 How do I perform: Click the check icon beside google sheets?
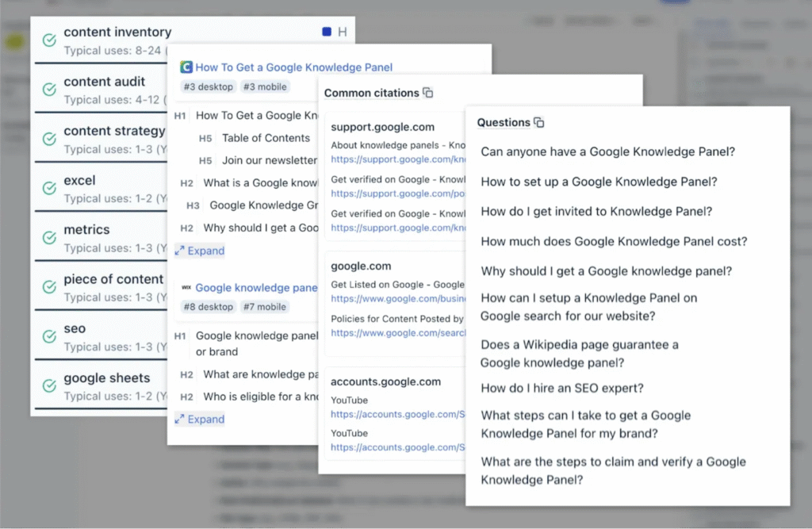(50, 386)
